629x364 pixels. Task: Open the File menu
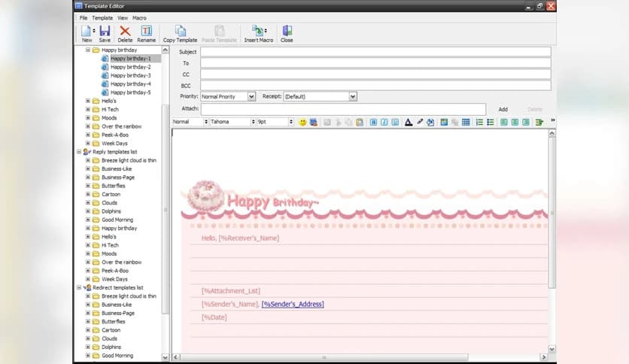[84, 18]
